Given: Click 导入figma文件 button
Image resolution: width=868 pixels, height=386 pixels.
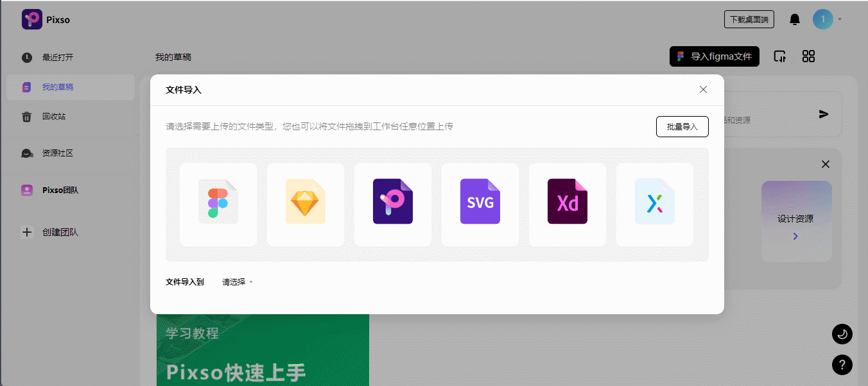Looking at the screenshot, I should 715,56.
